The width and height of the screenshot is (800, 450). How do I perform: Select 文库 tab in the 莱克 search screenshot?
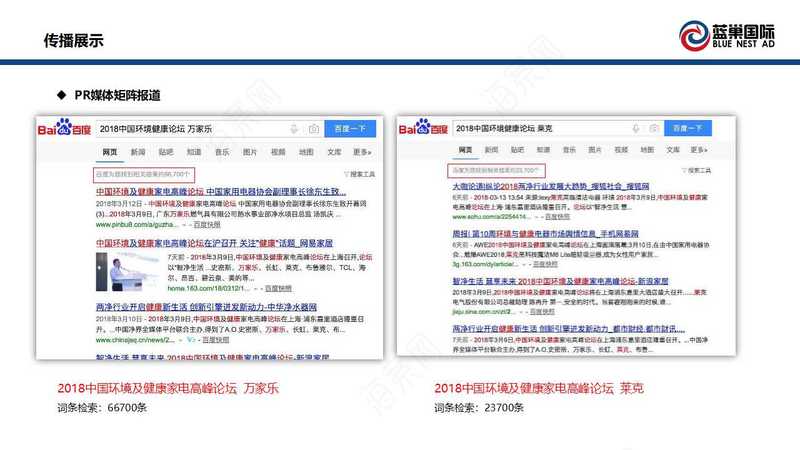pos(673,150)
